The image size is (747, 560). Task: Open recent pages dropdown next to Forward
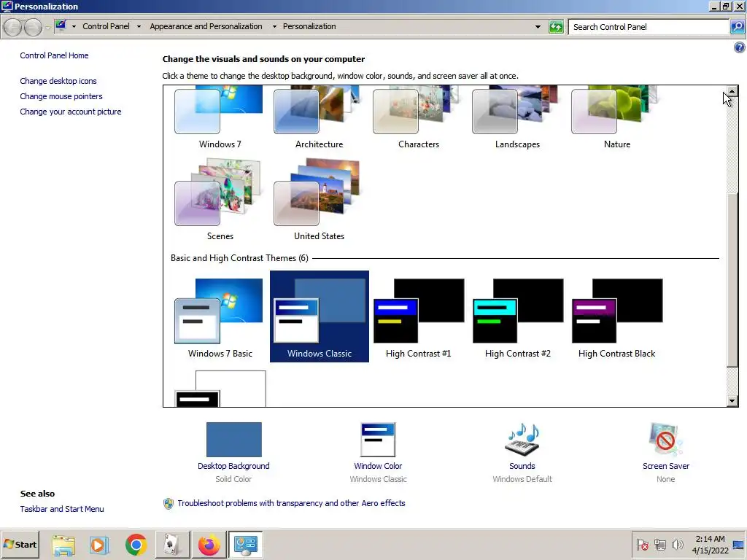pos(47,28)
